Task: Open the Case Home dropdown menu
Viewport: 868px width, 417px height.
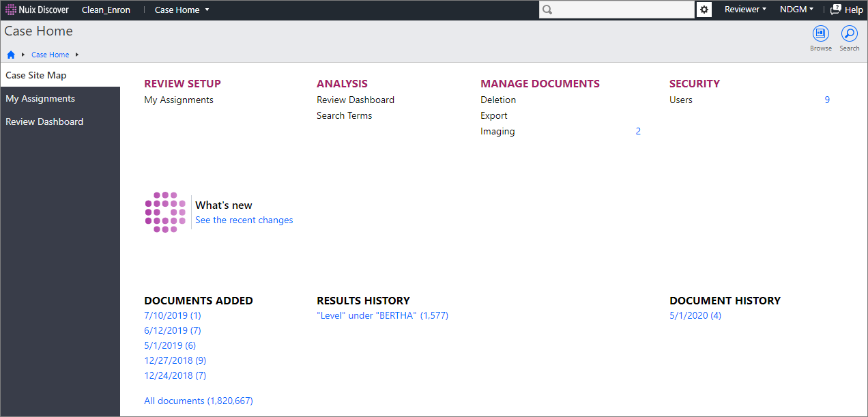Action: pos(182,10)
